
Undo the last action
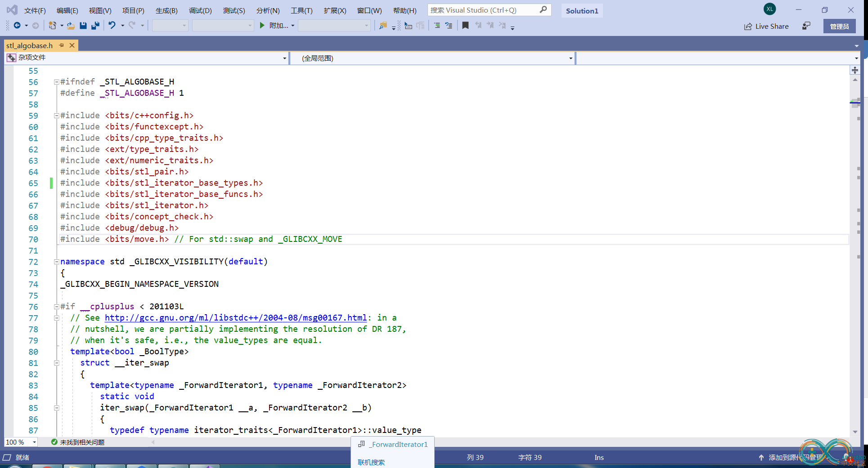112,26
